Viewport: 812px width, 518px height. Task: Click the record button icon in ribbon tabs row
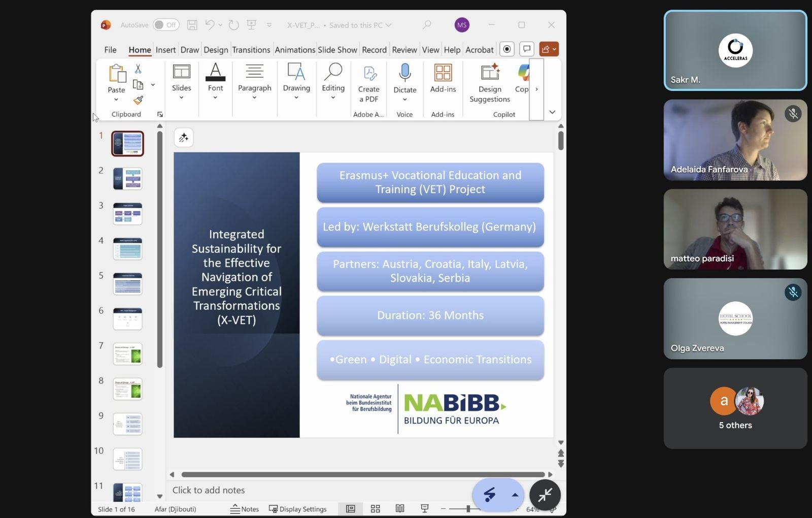click(506, 49)
